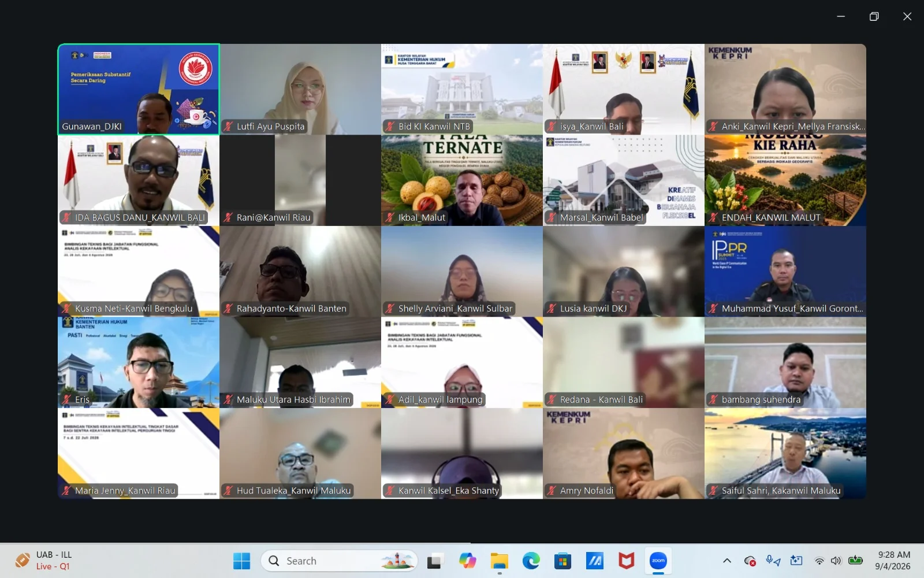Click the Amry Nofaldi name label
The height and width of the screenshot is (578, 924).
pyautogui.click(x=587, y=491)
